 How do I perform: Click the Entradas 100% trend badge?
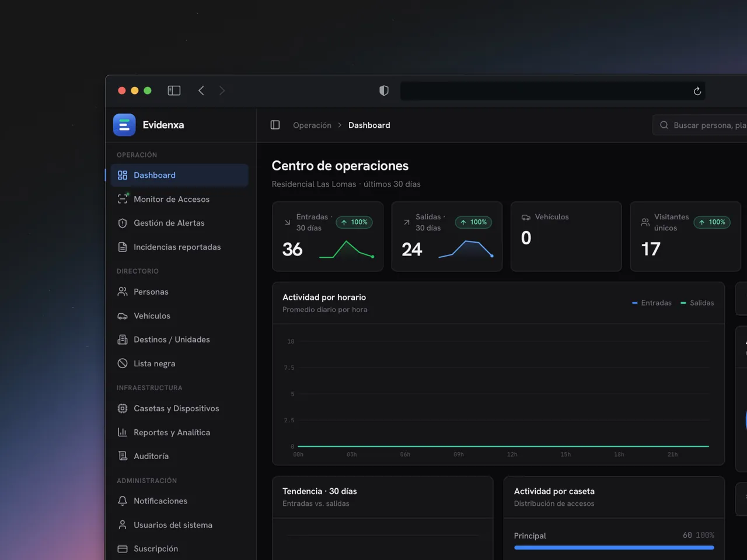click(x=354, y=222)
